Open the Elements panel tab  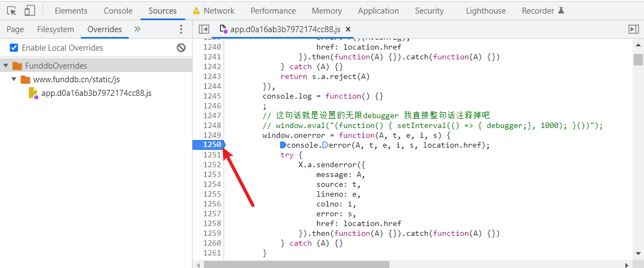71,11
